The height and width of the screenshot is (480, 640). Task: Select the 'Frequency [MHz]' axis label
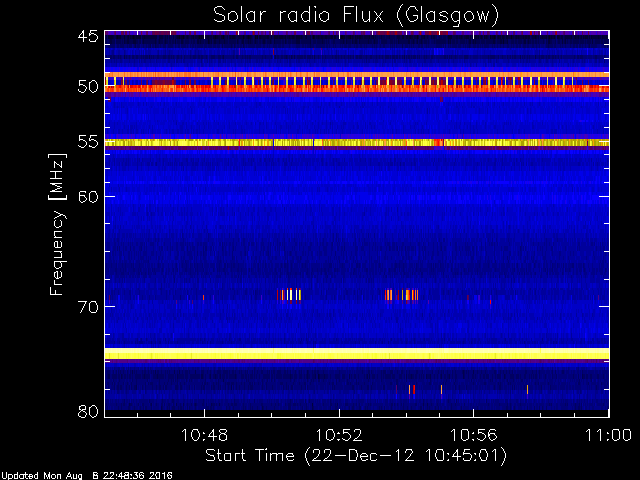pyautogui.click(x=57, y=224)
